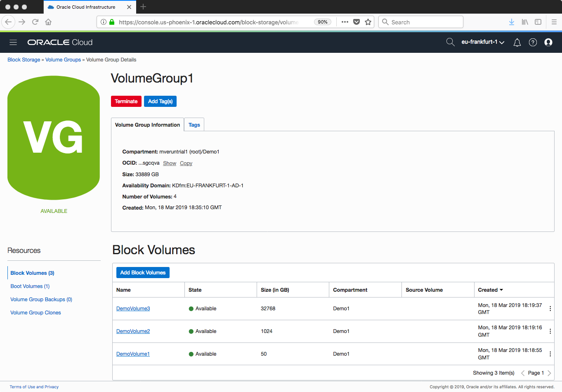Reset the 90% zoom level indicator
This screenshot has height=392, width=562.
[x=323, y=22]
